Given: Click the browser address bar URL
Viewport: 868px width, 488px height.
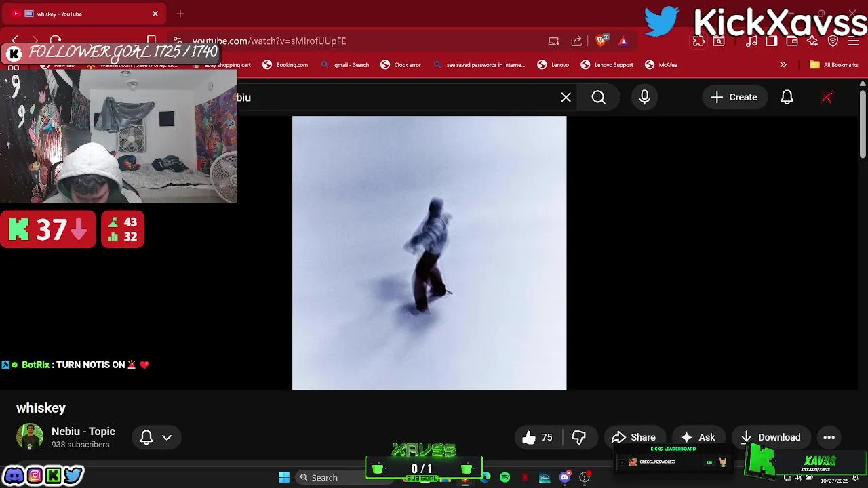Looking at the screenshot, I should (x=269, y=41).
